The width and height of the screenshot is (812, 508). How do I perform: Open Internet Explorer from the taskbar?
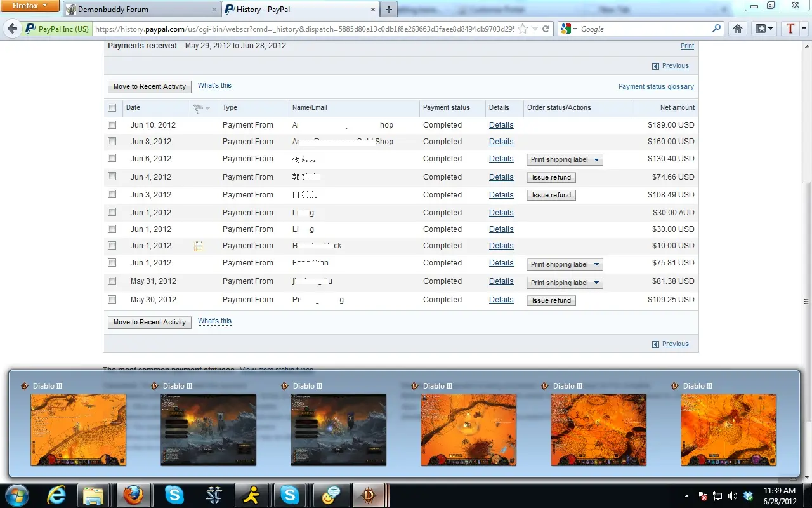[56, 495]
